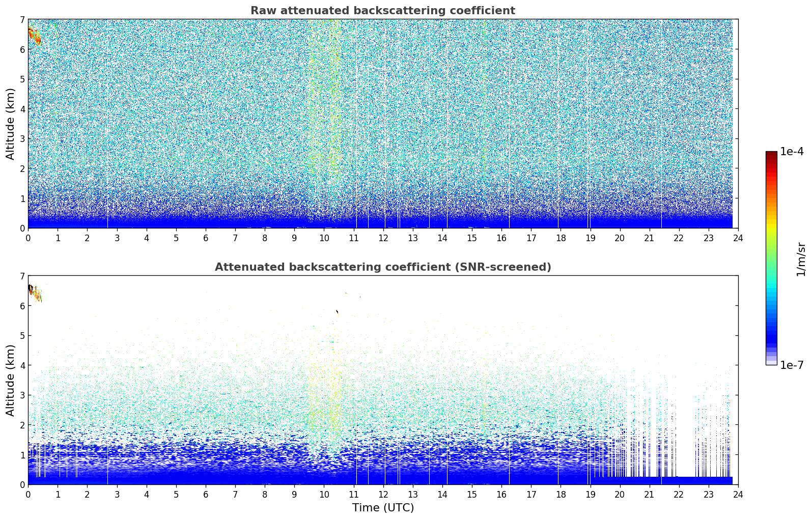Click the "Attenuated backscattering coefficient (SNR-screened)" title
This screenshot has width=812, height=519.
[383, 267]
